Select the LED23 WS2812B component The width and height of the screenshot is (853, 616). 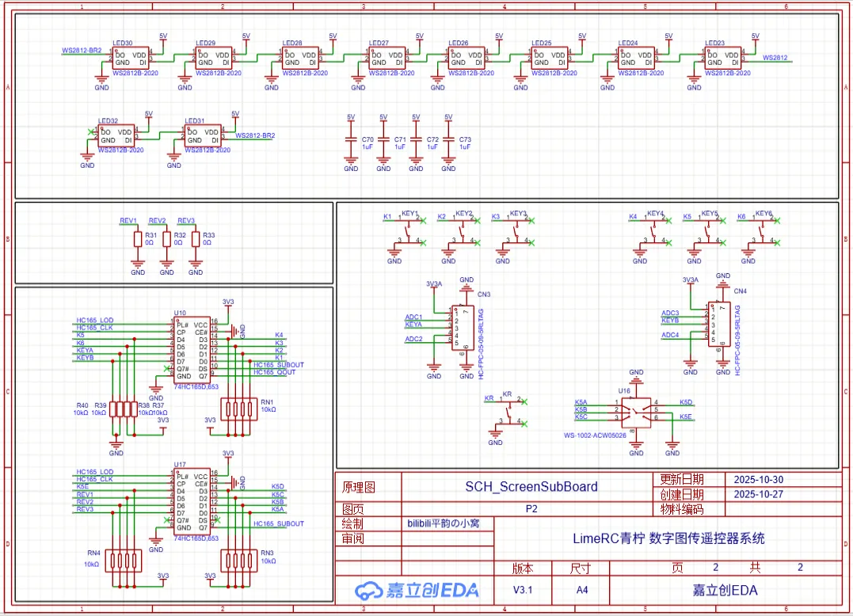click(x=722, y=59)
